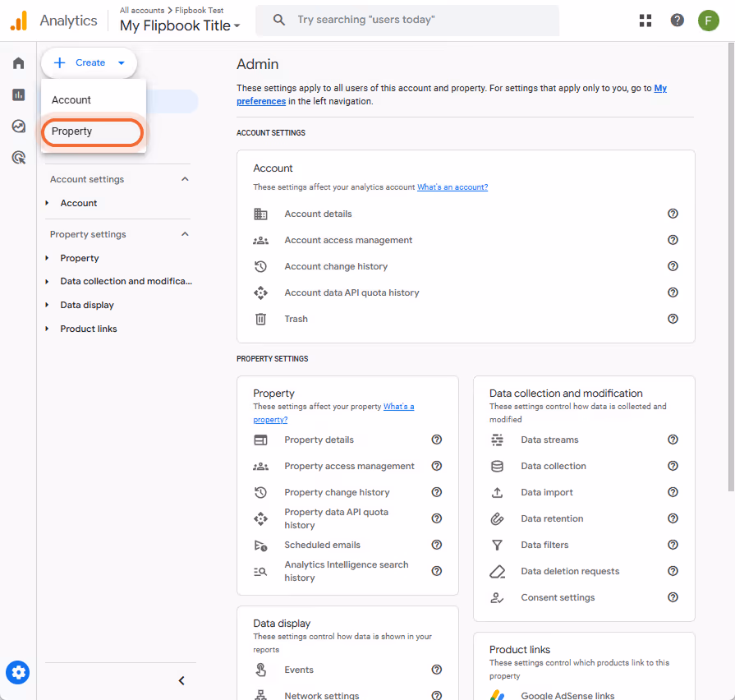Viewport: 735px width, 700px height.
Task: Choose Account from the Create menu
Action: (94, 100)
